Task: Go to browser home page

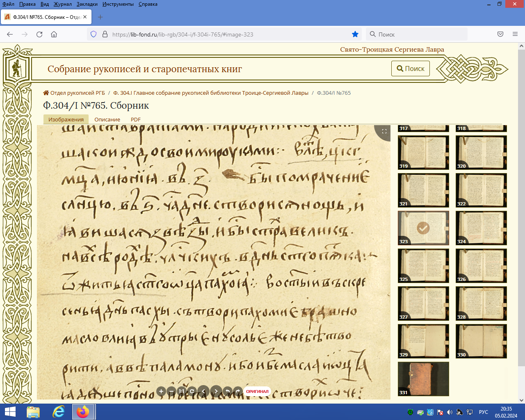Action: (54, 34)
